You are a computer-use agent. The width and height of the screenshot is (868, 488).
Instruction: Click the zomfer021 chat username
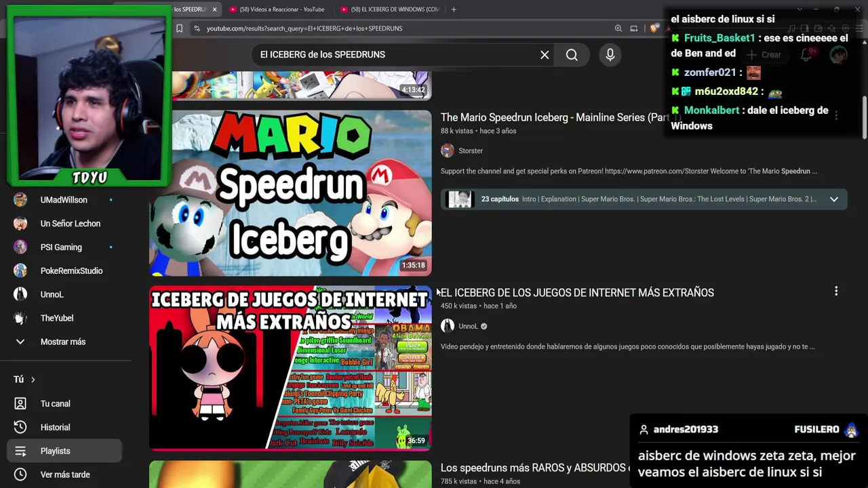tap(710, 72)
